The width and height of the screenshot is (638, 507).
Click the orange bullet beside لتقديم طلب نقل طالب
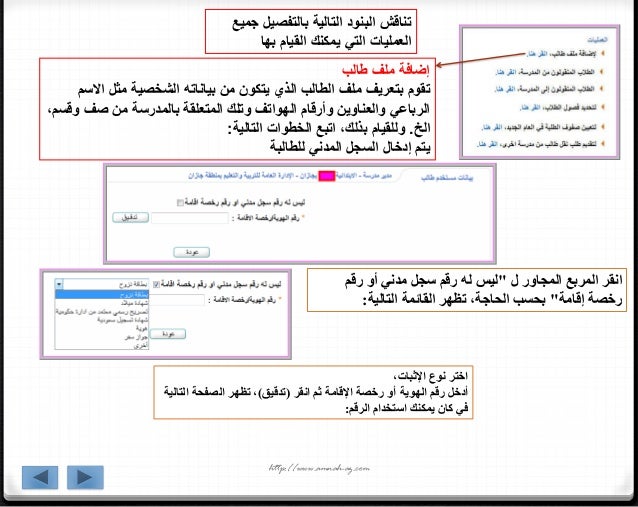tap(603, 144)
